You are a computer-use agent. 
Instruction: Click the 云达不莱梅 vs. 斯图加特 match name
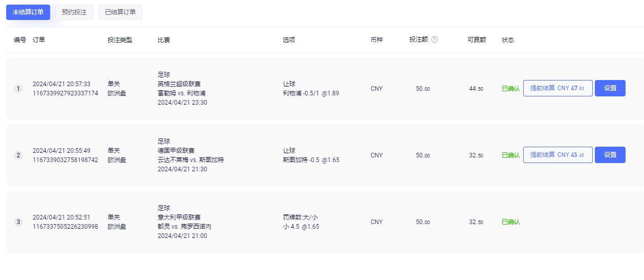pyautogui.click(x=190, y=160)
